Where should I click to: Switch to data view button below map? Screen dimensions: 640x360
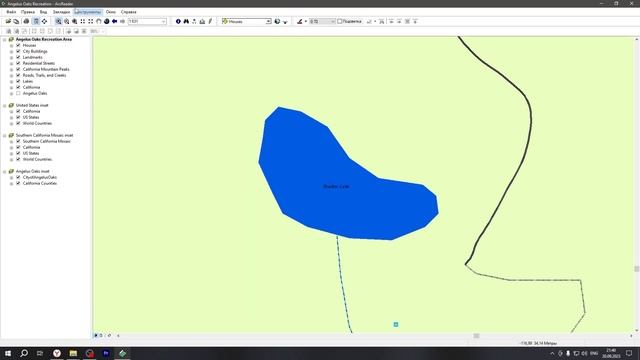coord(96,336)
